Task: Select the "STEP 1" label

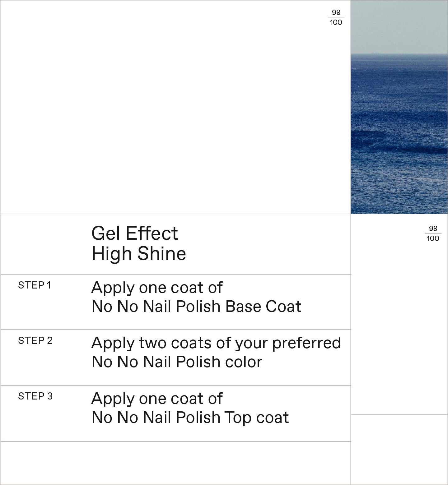Action: pos(34,285)
